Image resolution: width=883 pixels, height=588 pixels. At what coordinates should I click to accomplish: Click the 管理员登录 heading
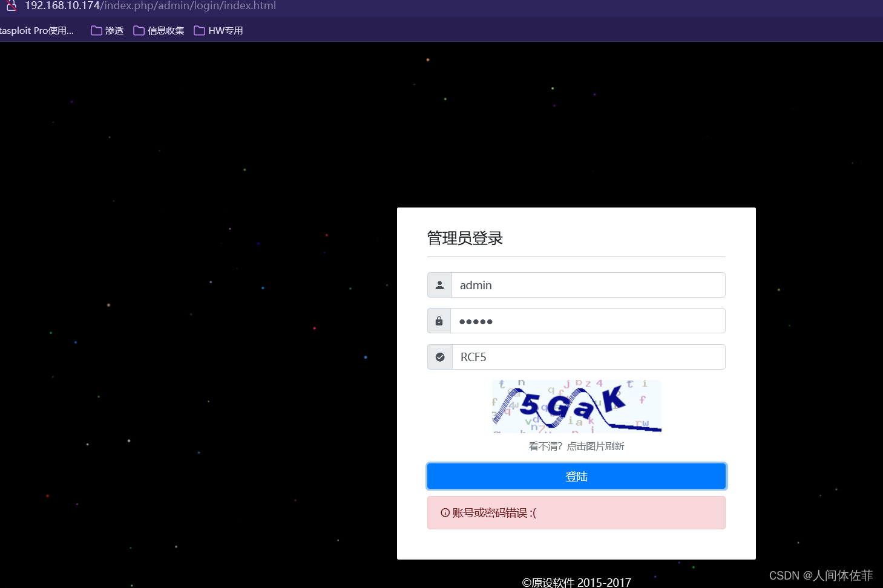coord(465,238)
